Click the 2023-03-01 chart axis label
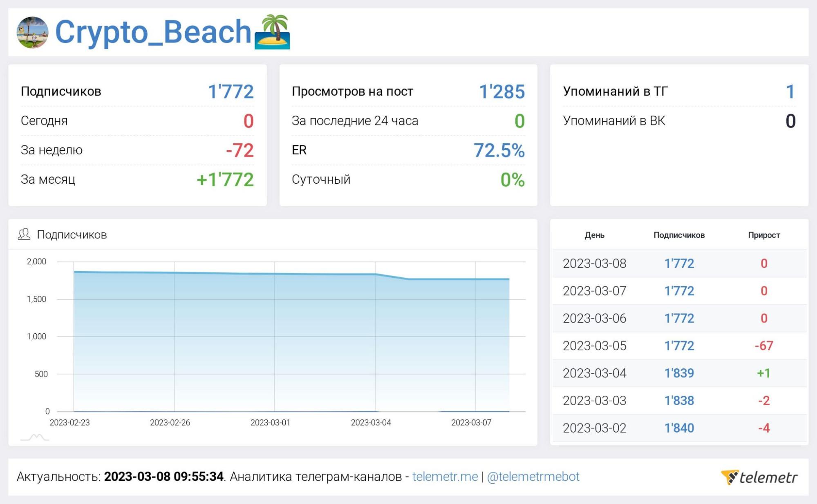The width and height of the screenshot is (817, 504). pos(270,423)
